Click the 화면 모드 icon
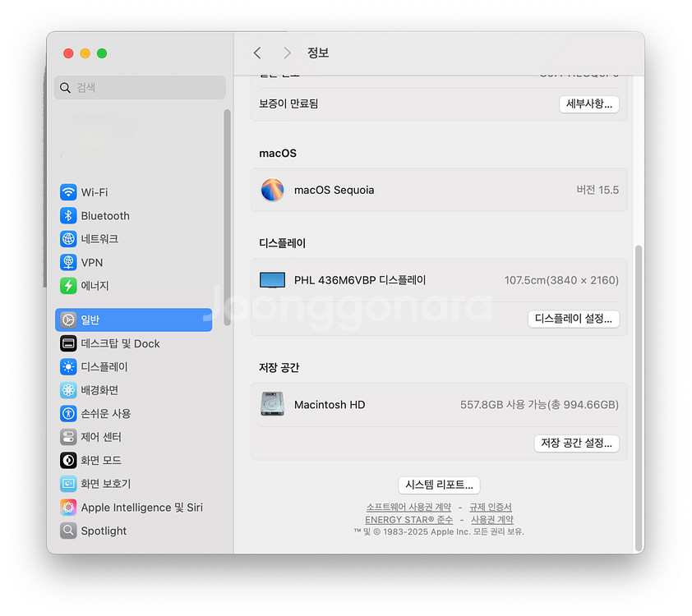 68,460
